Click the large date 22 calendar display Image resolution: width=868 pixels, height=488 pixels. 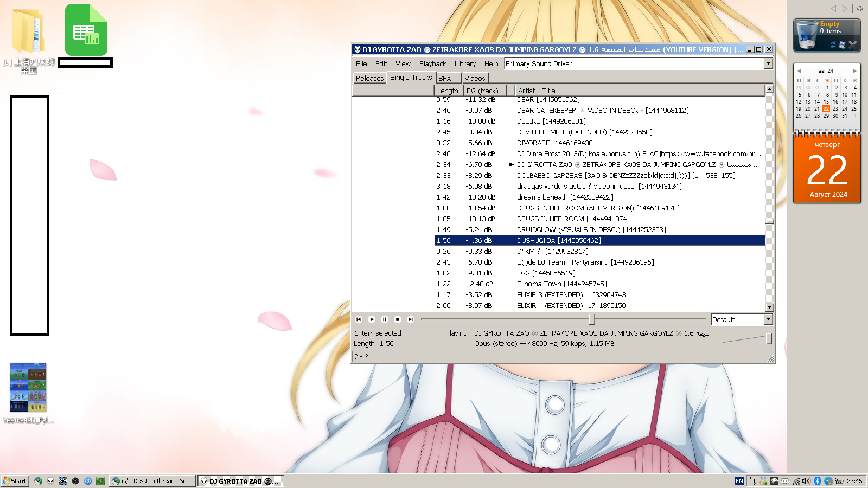click(x=827, y=170)
